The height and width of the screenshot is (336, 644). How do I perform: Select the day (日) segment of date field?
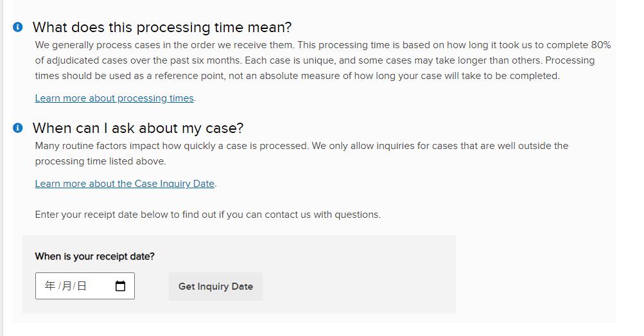coord(82,287)
